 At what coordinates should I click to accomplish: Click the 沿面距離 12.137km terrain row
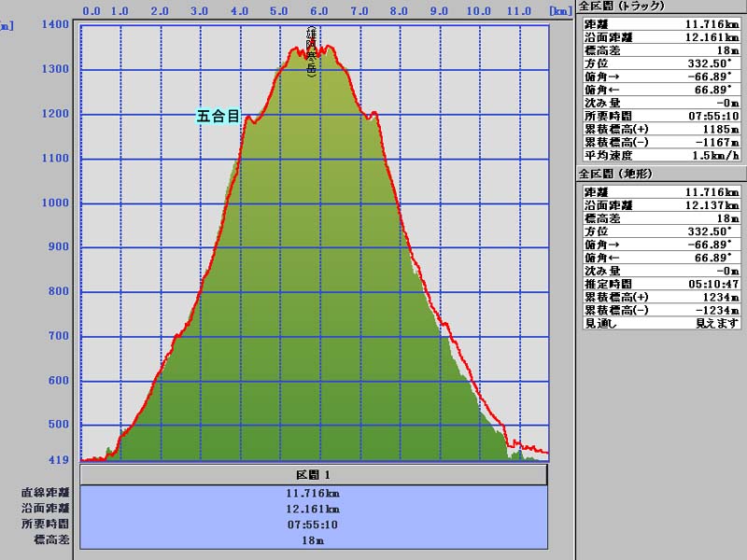pyautogui.click(x=660, y=204)
